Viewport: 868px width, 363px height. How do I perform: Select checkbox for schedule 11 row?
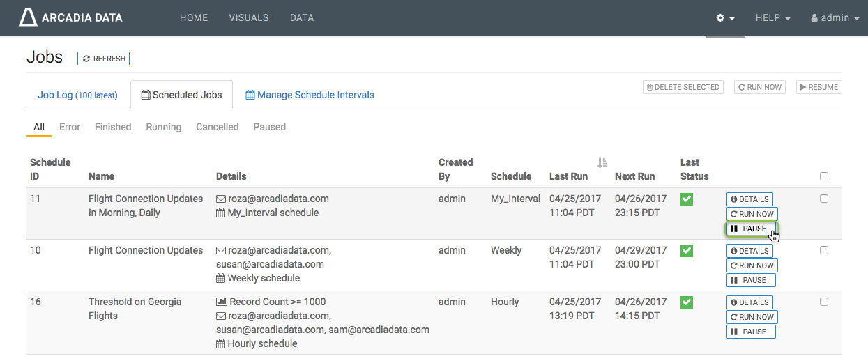(824, 199)
